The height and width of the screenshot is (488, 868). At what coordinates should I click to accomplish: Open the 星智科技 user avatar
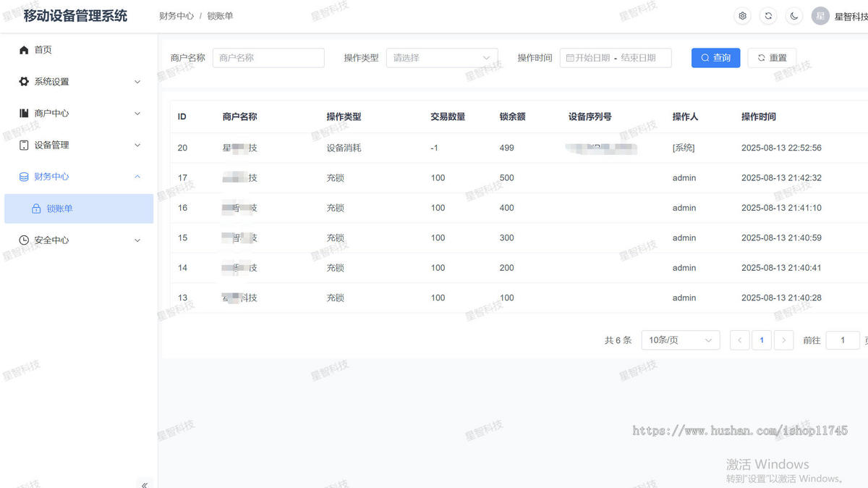tap(820, 16)
